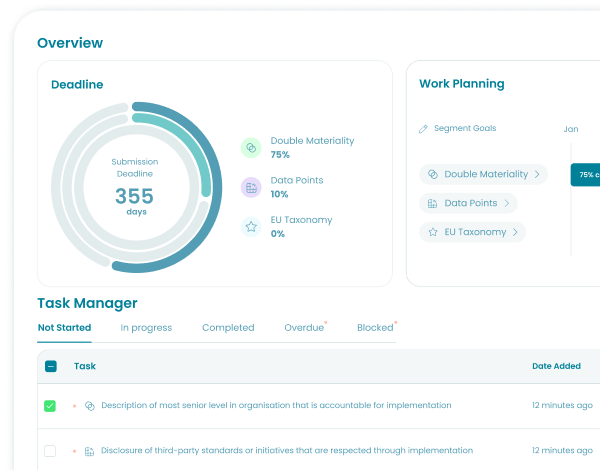Uncheck the Description of most senior level task
This screenshot has height=470, width=600.
click(50, 406)
